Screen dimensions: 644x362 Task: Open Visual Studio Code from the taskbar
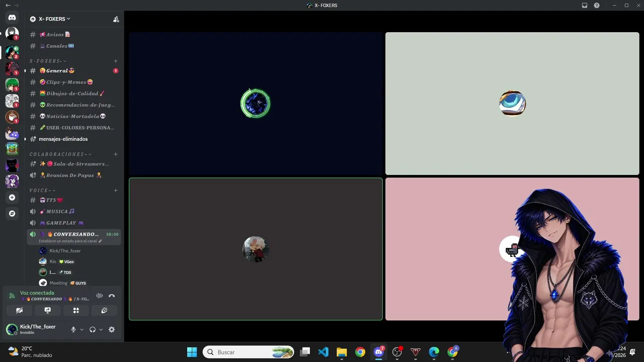pyautogui.click(x=324, y=352)
